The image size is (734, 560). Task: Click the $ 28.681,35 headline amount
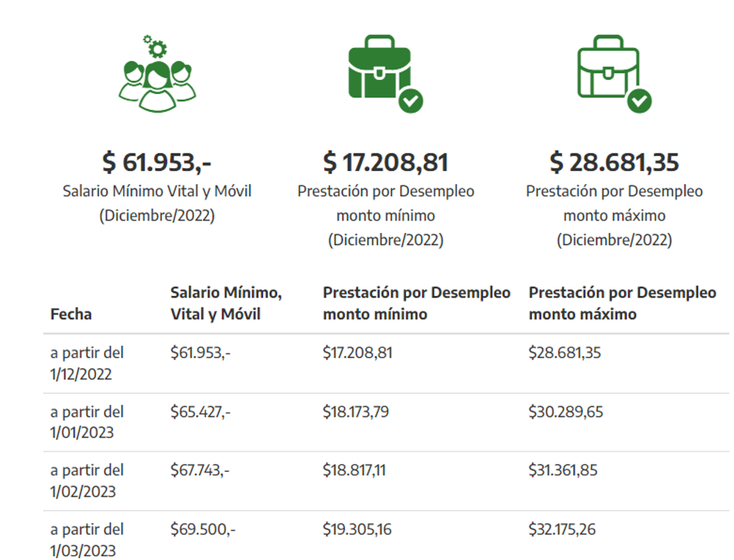click(614, 163)
